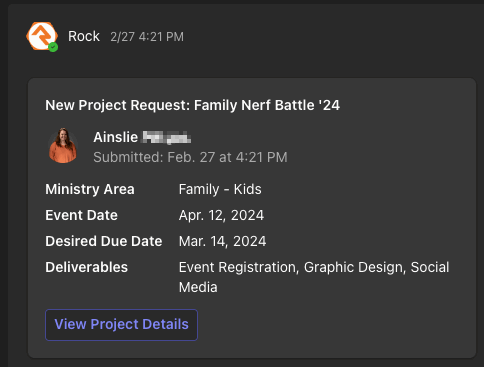Click the Submitted: Feb. 27 at 4:21 PM line
This screenshot has height=367, width=484.
pos(190,157)
